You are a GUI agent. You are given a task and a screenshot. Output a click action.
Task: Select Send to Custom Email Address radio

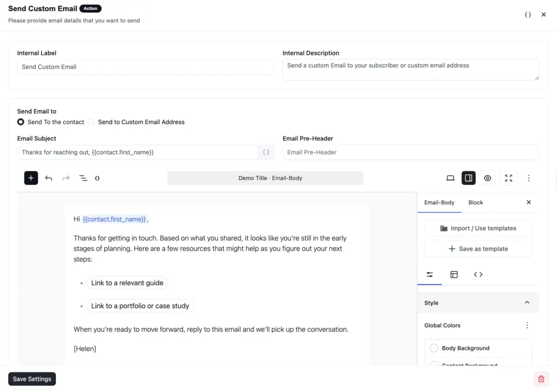91,122
